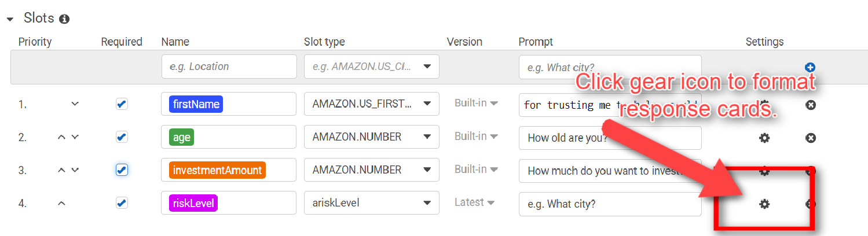
Task: Open settings gear for age slot
Action: (x=764, y=138)
